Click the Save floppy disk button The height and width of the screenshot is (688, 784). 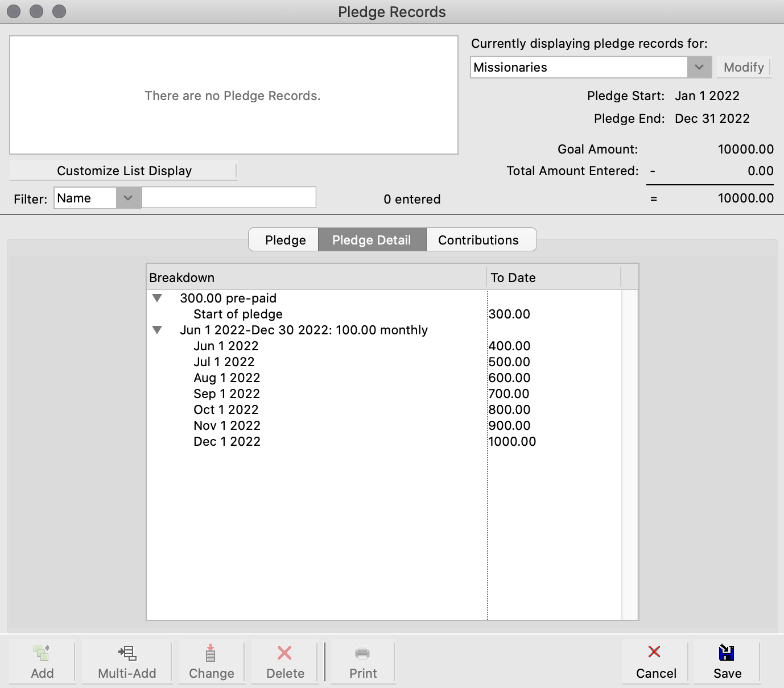727,662
